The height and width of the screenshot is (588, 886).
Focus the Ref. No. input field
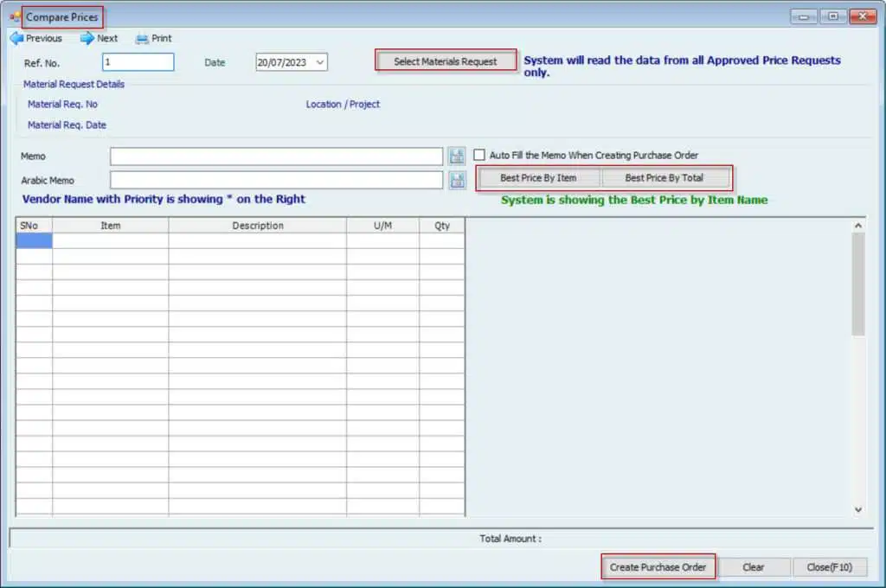138,62
